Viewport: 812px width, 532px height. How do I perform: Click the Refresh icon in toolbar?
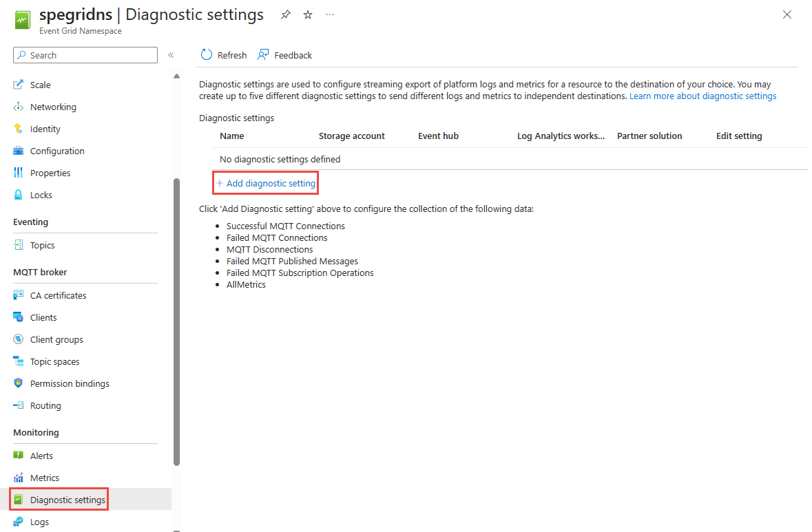coord(207,55)
